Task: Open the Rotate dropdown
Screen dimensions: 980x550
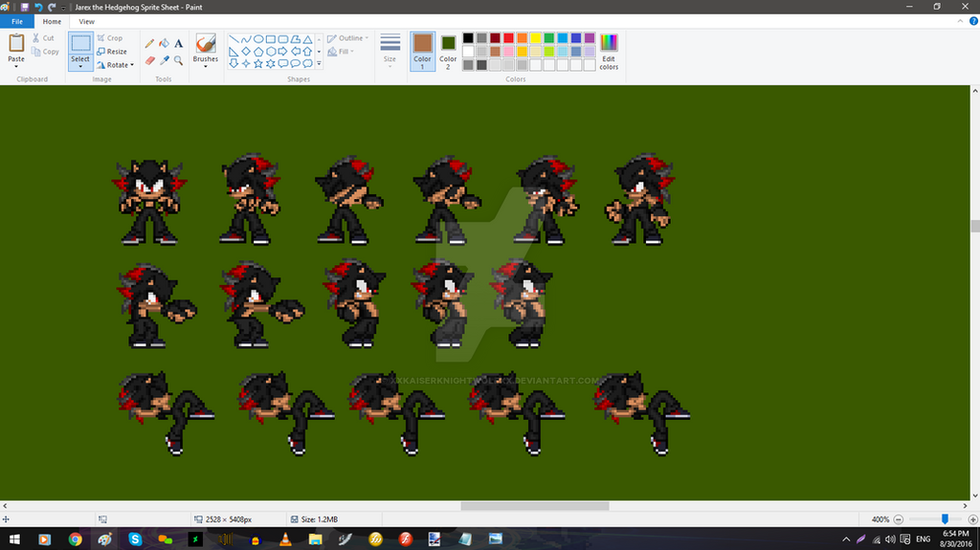Action: point(116,65)
